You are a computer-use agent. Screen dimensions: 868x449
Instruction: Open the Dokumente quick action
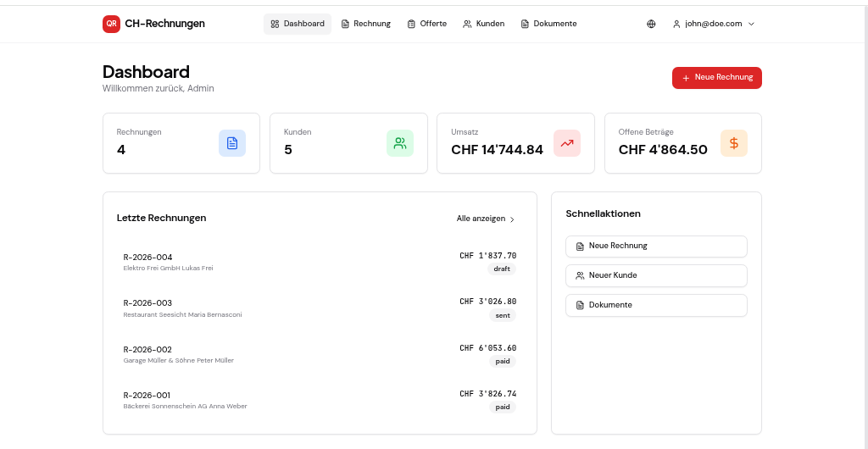[656, 305]
